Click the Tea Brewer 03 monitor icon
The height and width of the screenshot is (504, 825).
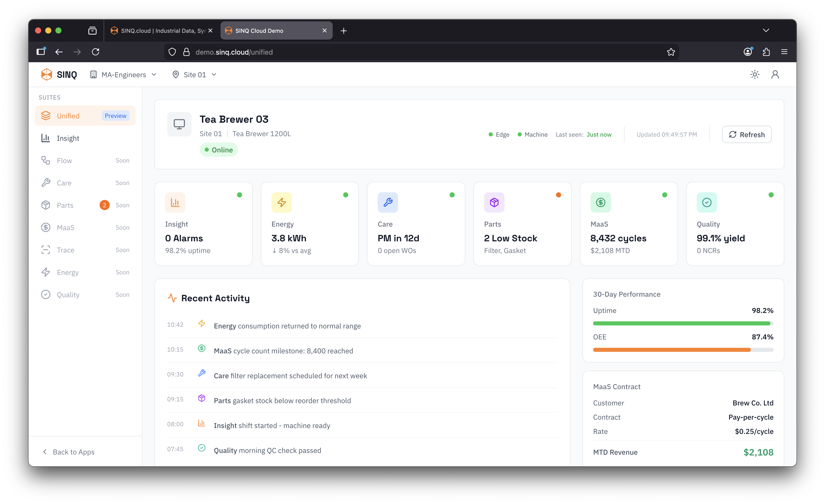179,124
